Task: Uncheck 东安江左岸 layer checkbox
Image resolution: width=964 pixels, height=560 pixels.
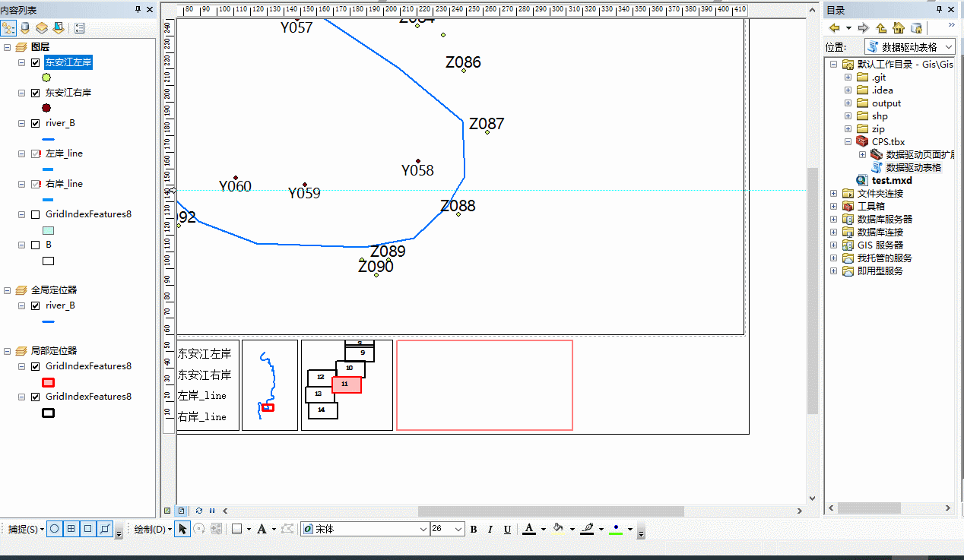Action: pos(36,63)
